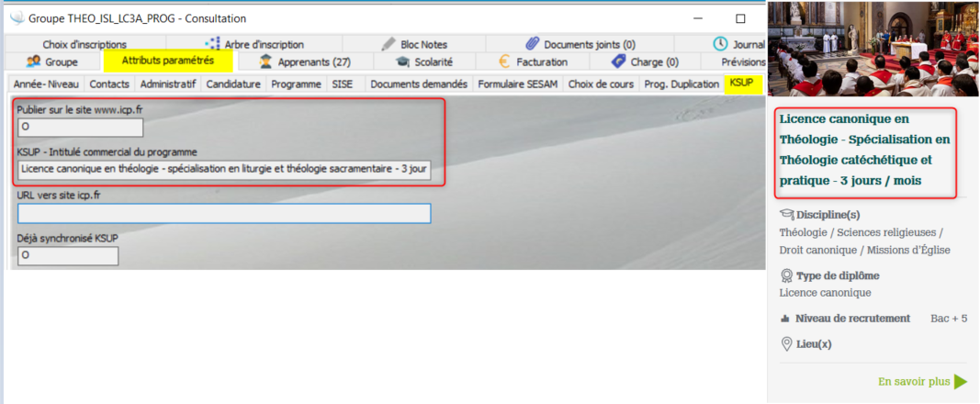The height and width of the screenshot is (404, 980).
Task: Focus the Intitulé commercial du programme field
Action: tap(224, 171)
